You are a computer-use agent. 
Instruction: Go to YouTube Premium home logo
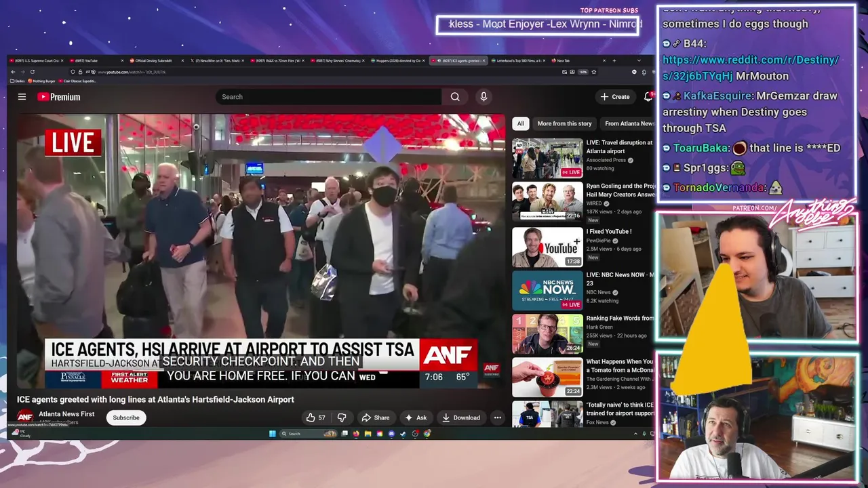click(x=58, y=97)
